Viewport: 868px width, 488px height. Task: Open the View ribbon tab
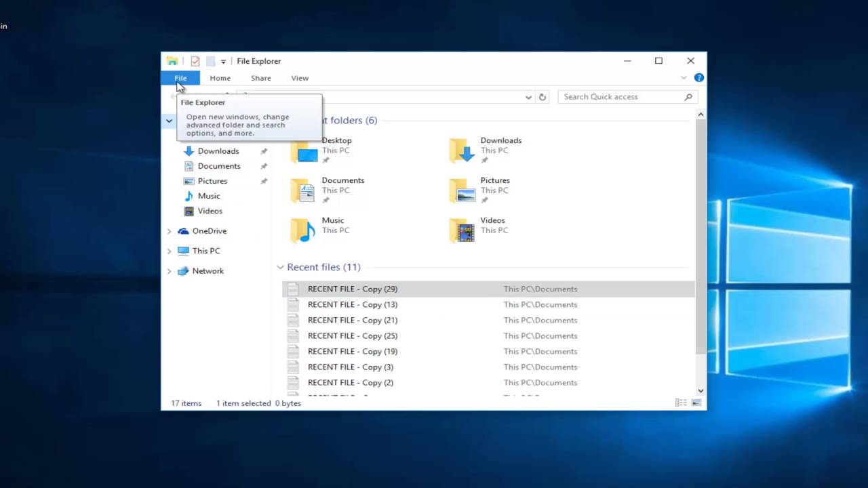click(300, 78)
